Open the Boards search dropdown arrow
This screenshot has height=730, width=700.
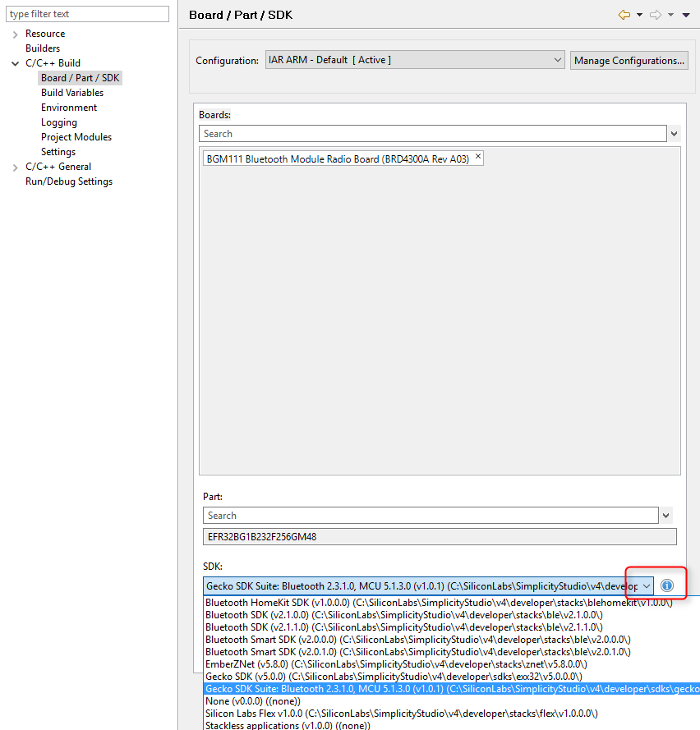pos(674,132)
